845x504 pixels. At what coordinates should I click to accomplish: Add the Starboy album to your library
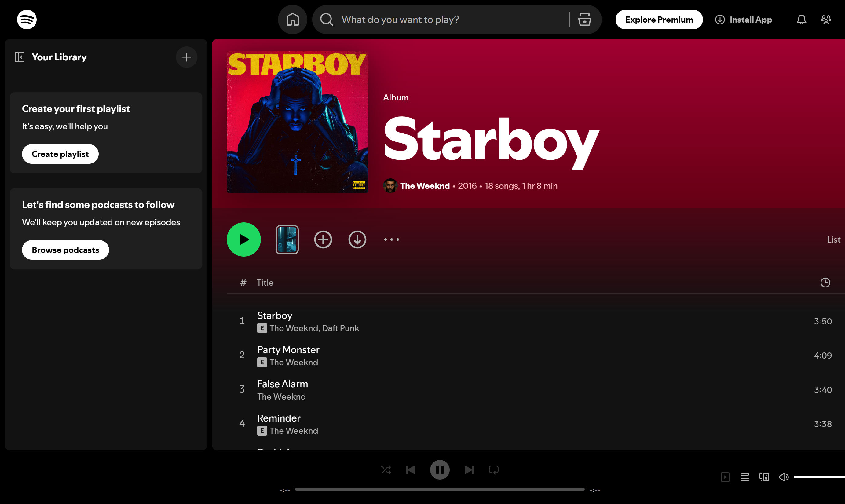pyautogui.click(x=323, y=239)
